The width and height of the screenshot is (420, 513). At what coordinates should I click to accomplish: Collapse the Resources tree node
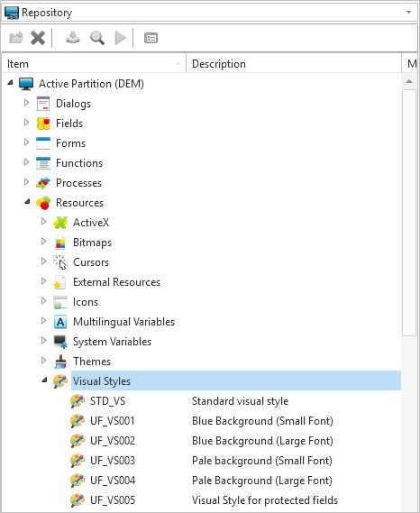click(x=27, y=202)
